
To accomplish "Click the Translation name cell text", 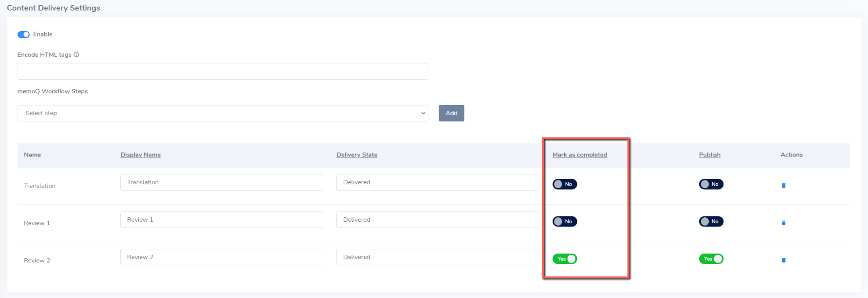I will (39, 186).
